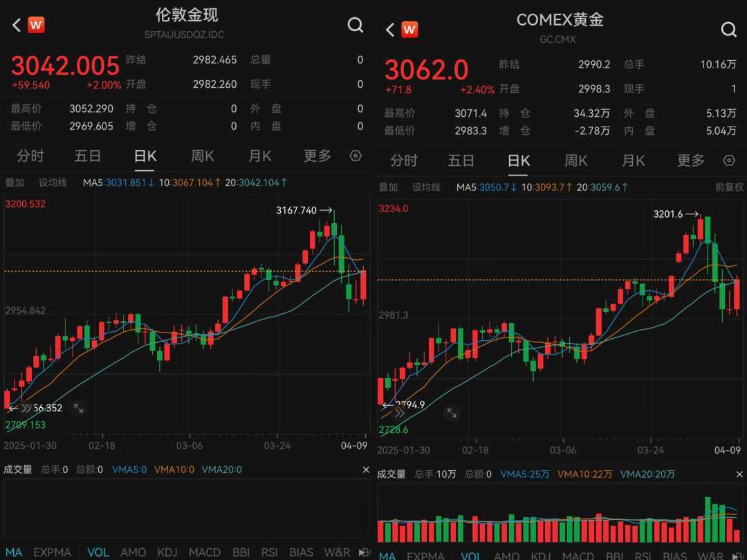Open search in 伦敦金现 panel
Image resolution: width=747 pixels, height=560 pixels.
[x=355, y=25]
